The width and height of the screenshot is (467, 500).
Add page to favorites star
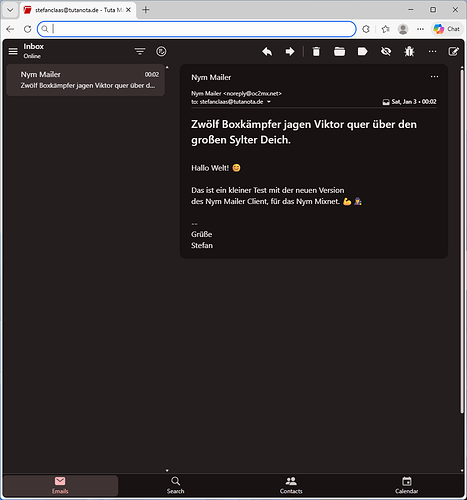[x=386, y=29]
